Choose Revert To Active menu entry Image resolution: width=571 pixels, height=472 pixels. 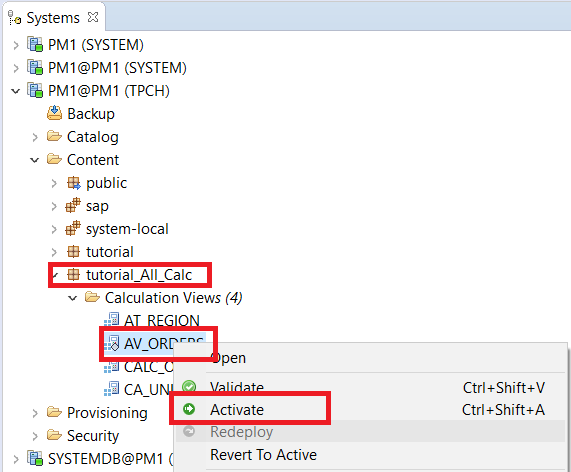pos(263,455)
